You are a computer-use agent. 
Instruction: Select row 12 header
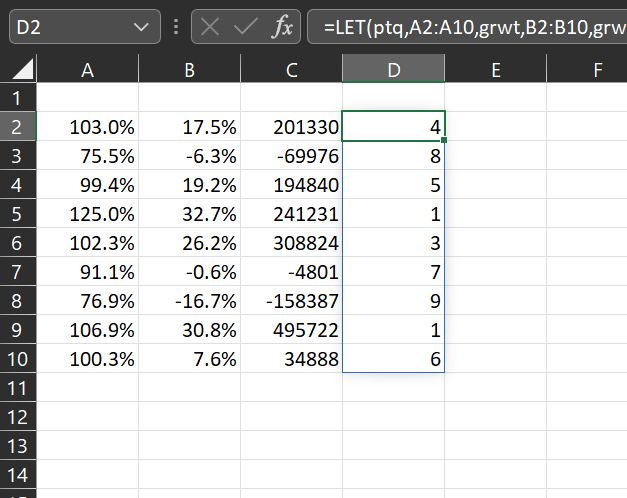[18, 416]
